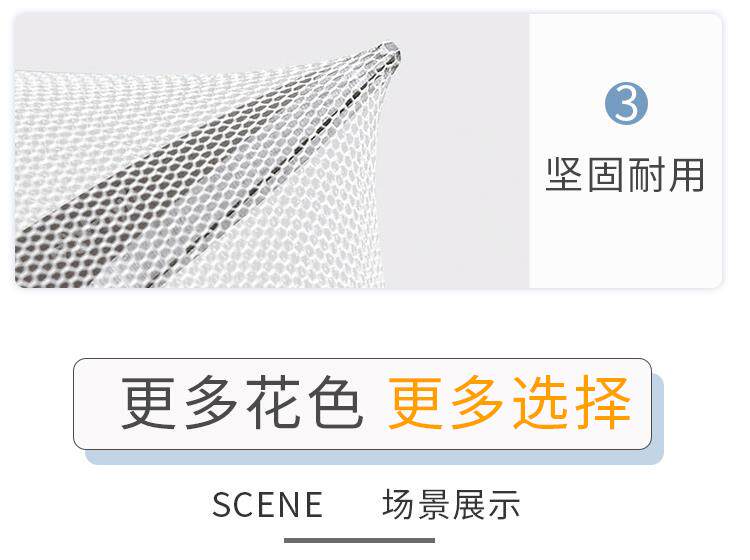This screenshot has height=560, width=750.
Task: Click the SCENE section label
Action: (267, 505)
